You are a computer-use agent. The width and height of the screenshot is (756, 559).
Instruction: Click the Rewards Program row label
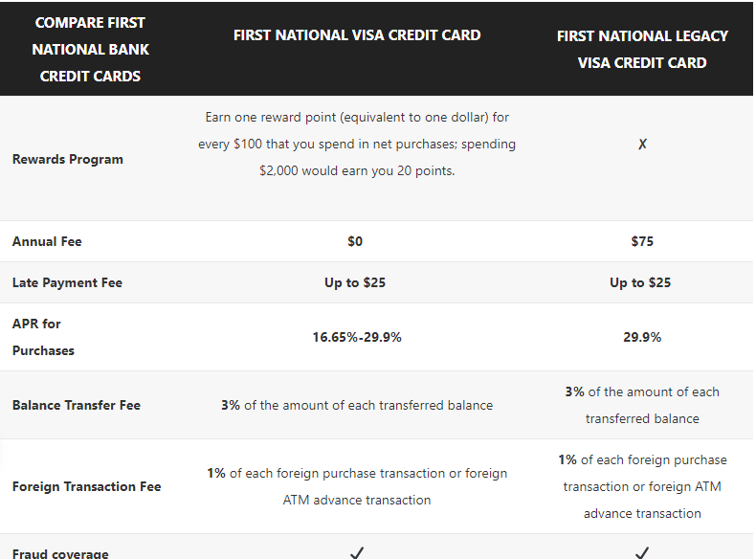pos(68,159)
